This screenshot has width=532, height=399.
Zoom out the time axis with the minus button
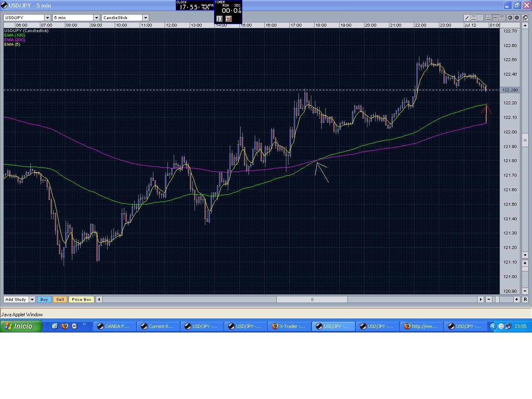[x=489, y=299]
